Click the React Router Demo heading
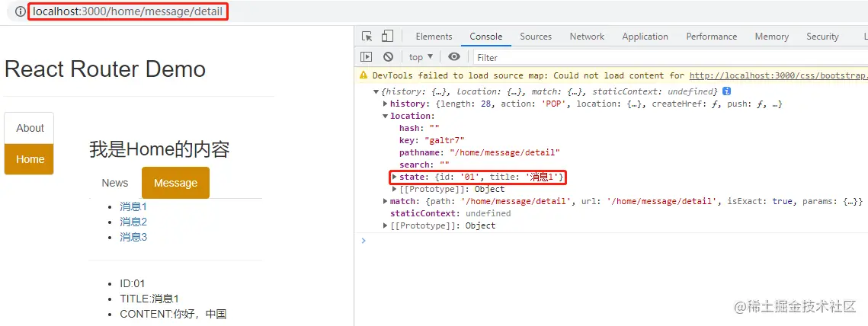 click(x=104, y=69)
